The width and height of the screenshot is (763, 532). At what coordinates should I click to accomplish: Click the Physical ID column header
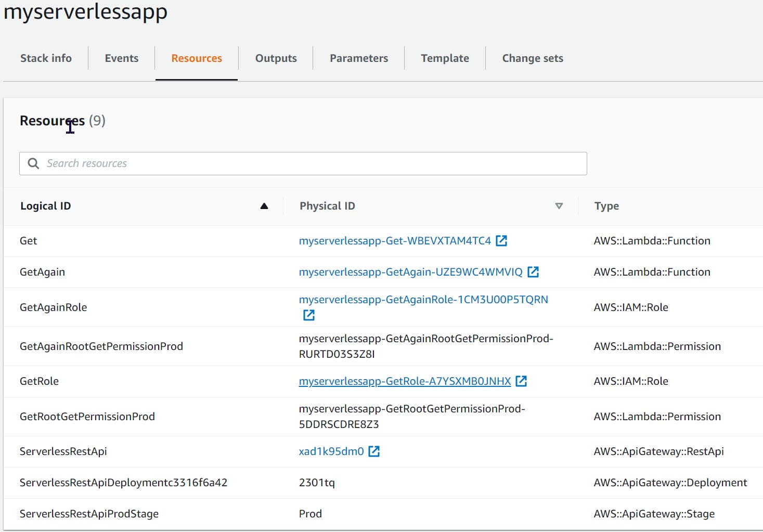(327, 206)
